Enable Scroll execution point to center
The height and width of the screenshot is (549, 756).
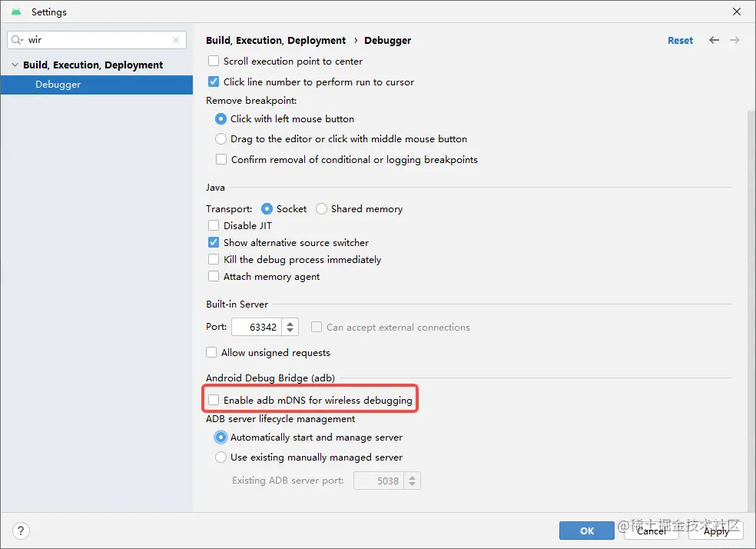click(x=214, y=62)
